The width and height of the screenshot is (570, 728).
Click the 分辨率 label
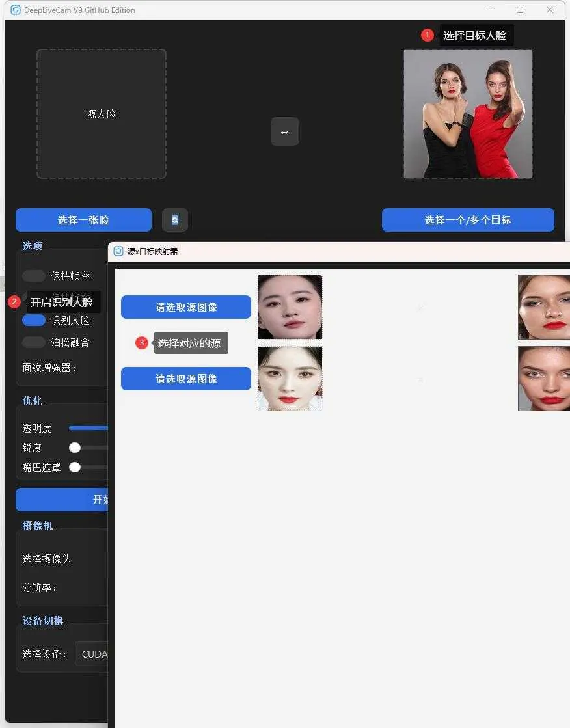click(40, 587)
